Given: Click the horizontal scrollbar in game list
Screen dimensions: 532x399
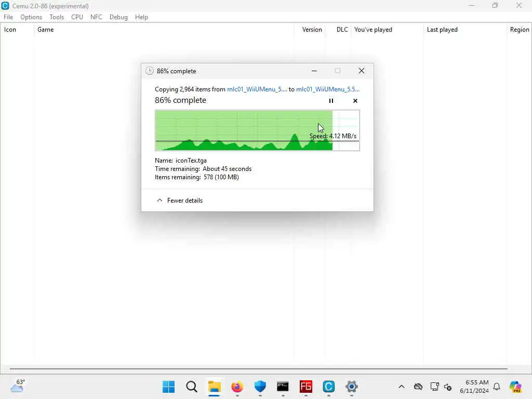Looking at the screenshot, I should coord(259,368).
